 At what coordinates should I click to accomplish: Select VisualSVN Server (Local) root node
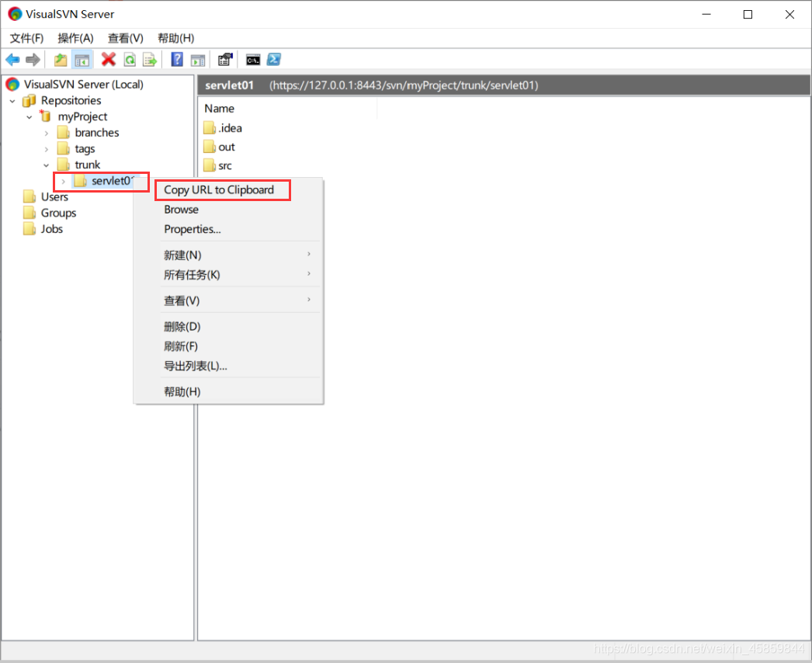tap(83, 84)
